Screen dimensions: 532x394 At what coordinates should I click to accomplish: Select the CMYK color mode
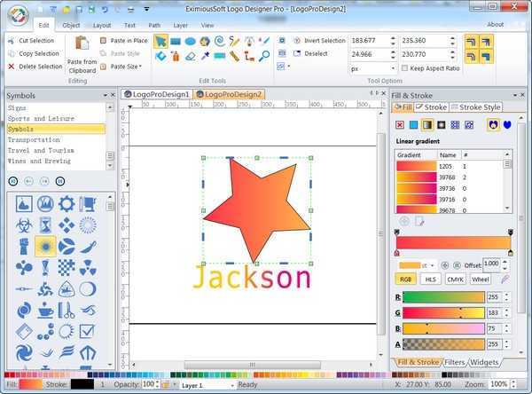pos(455,280)
